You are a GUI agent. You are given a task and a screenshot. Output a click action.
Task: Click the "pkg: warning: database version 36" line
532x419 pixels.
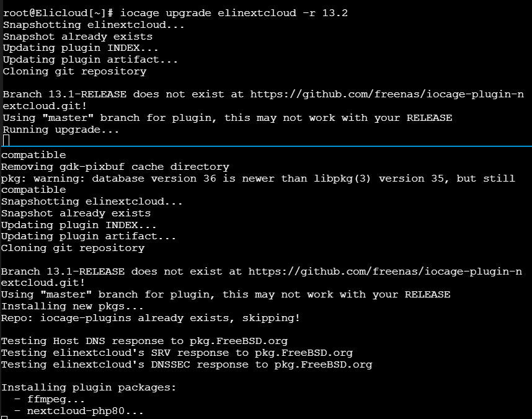coord(258,179)
